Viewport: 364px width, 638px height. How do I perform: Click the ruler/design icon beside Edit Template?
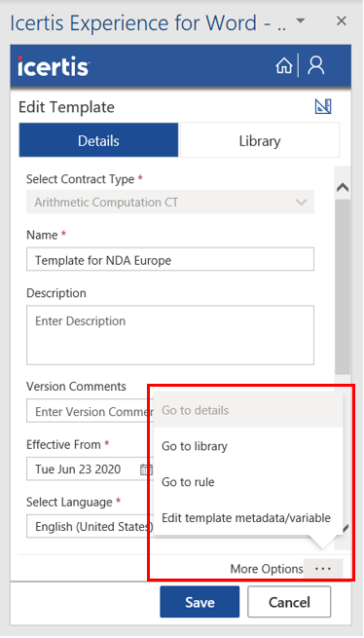[x=323, y=106]
